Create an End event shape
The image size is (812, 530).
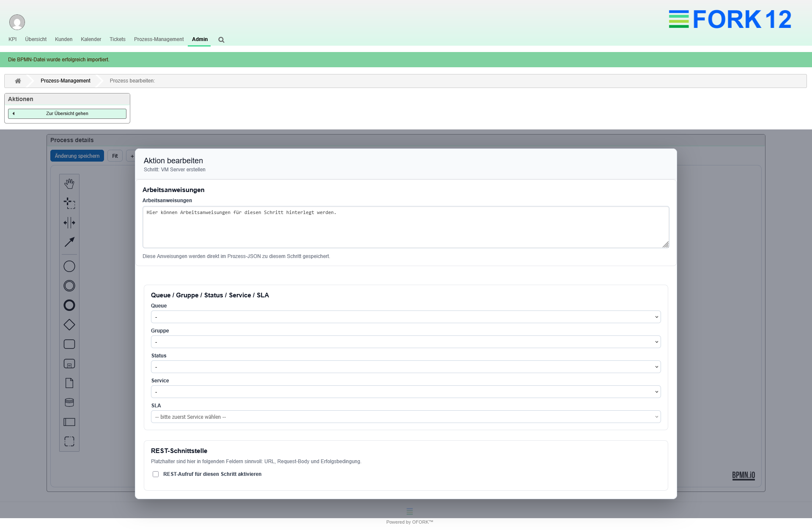coord(69,305)
